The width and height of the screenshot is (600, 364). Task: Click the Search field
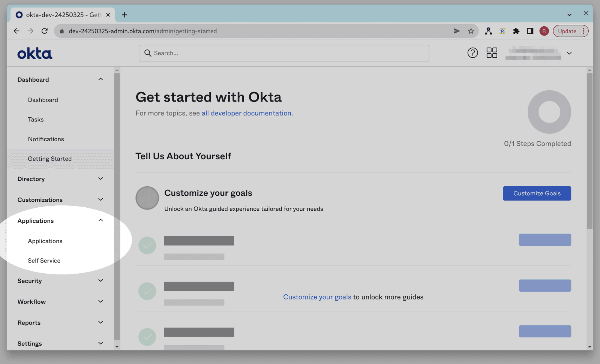coord(284,53)
